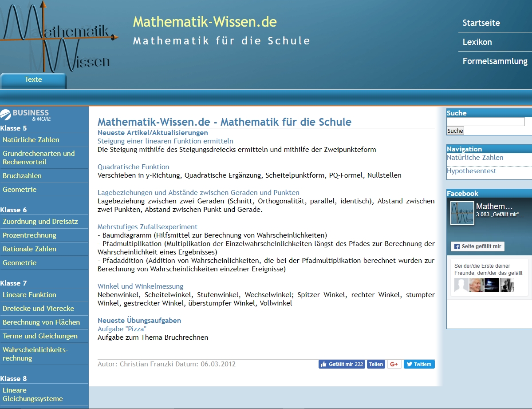Click the Mathematik-Wissen logo image
532x409 pixels.
tap(59, 36)
